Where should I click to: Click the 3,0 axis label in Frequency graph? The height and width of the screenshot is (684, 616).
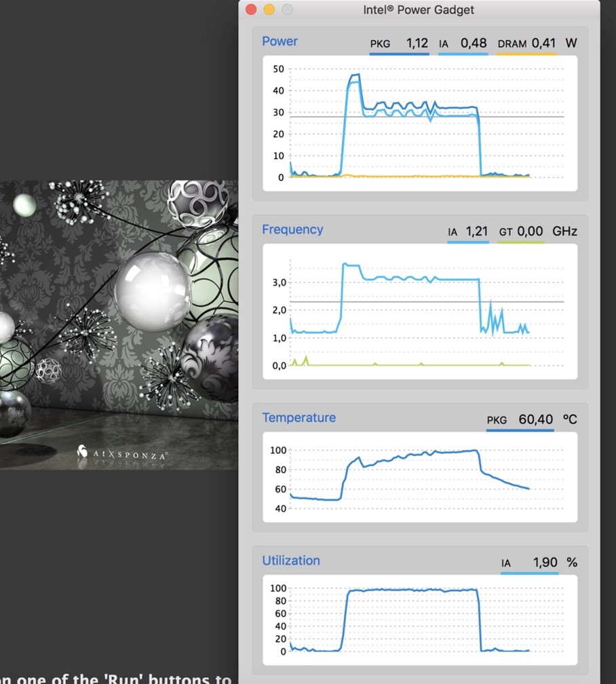(280, 283)
